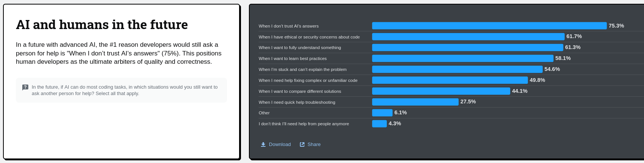Open the Download link text
Viewport: 644px width, 163px height.
280,145
